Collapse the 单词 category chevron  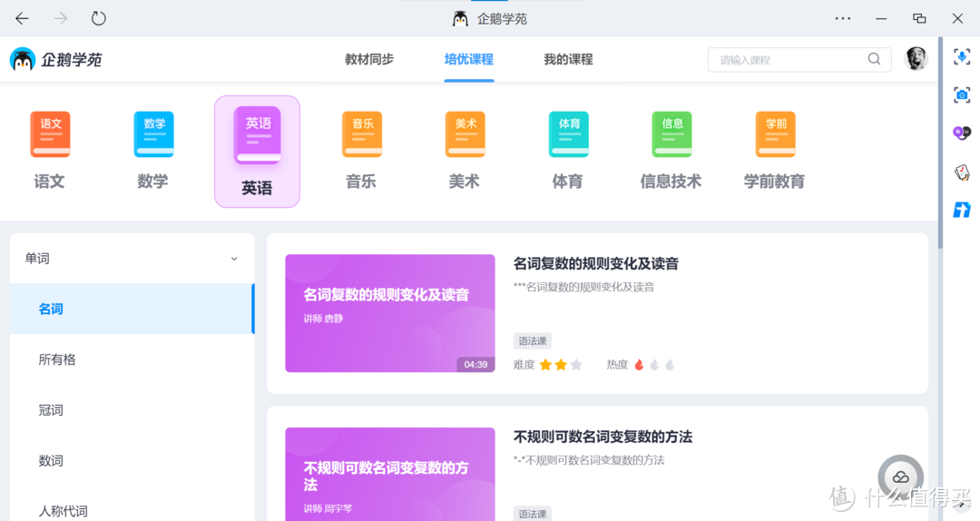click(234, 259)
